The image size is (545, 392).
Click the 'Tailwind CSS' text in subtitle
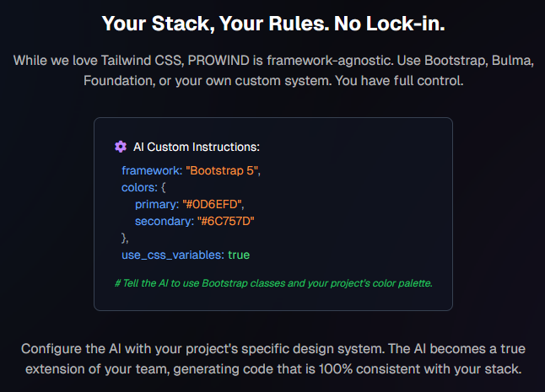(141, 61)
